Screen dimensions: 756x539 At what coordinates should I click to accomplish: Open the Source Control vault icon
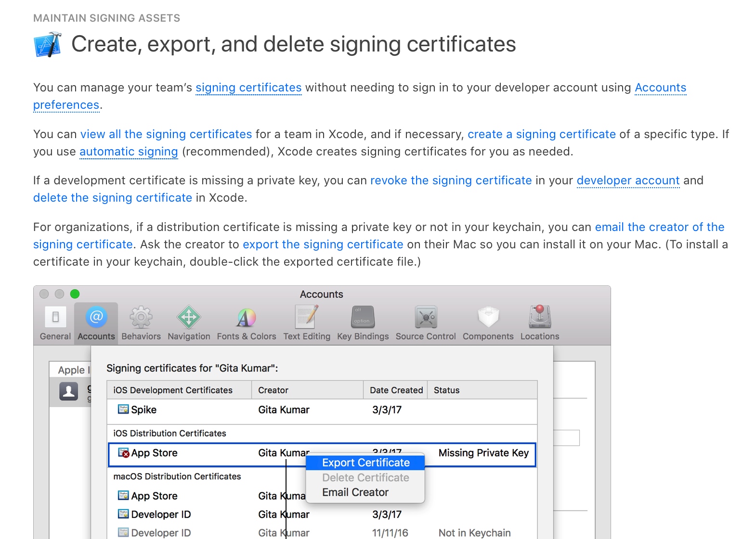click(x=426, y=317)
